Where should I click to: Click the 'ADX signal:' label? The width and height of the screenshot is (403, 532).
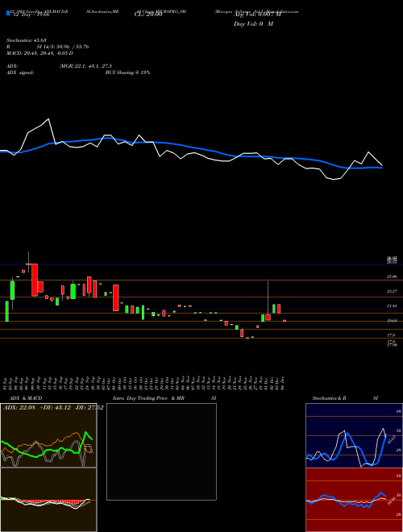coord(20,73)
